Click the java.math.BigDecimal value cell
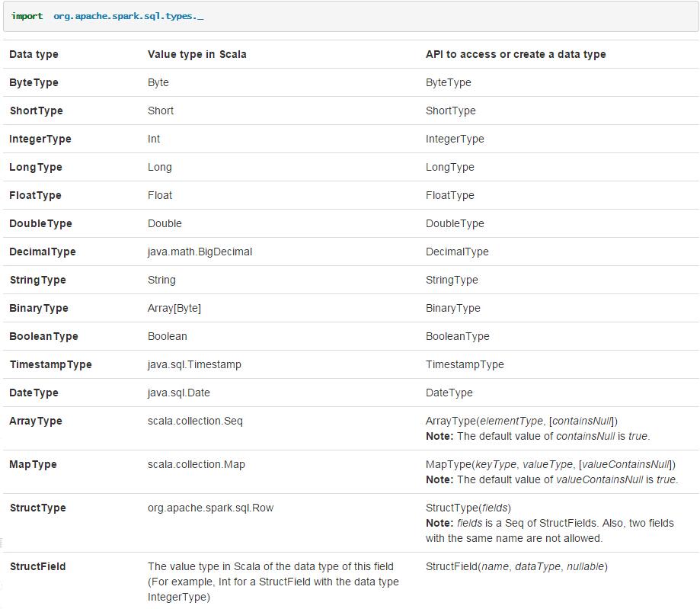Screen dimensions: 700x609 (200, 252)
